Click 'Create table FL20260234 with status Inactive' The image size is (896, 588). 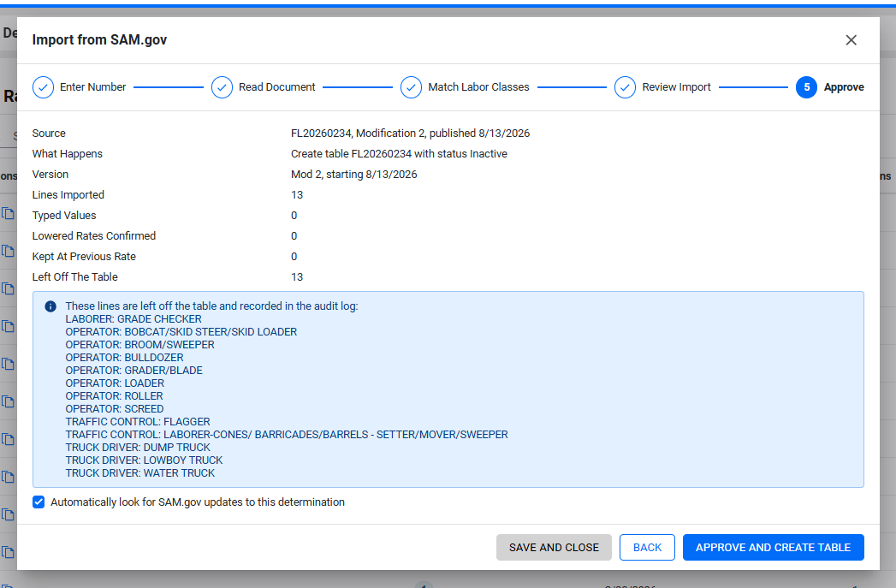(399, 154)
